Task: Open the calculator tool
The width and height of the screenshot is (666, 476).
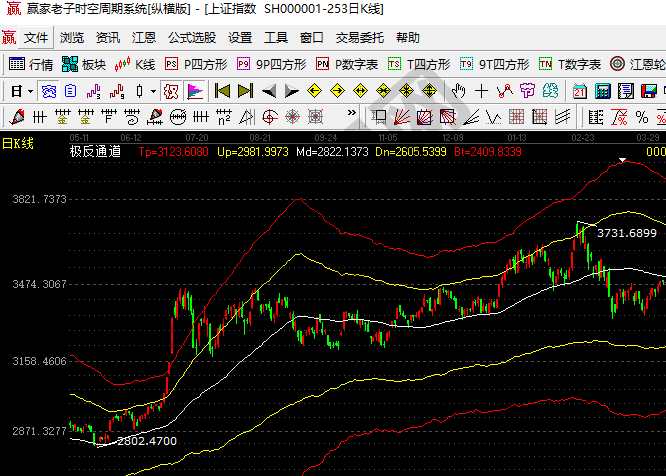Action: (x=603, y=91)
